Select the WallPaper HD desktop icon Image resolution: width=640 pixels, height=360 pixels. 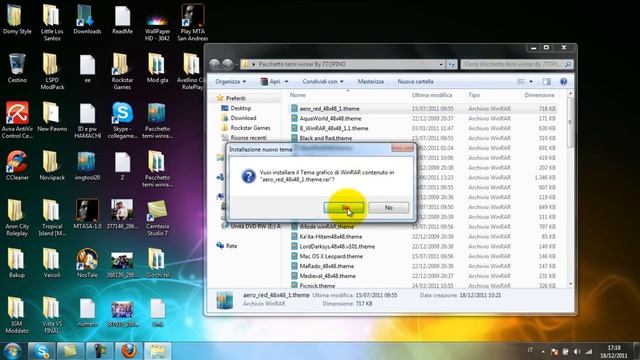158,26
